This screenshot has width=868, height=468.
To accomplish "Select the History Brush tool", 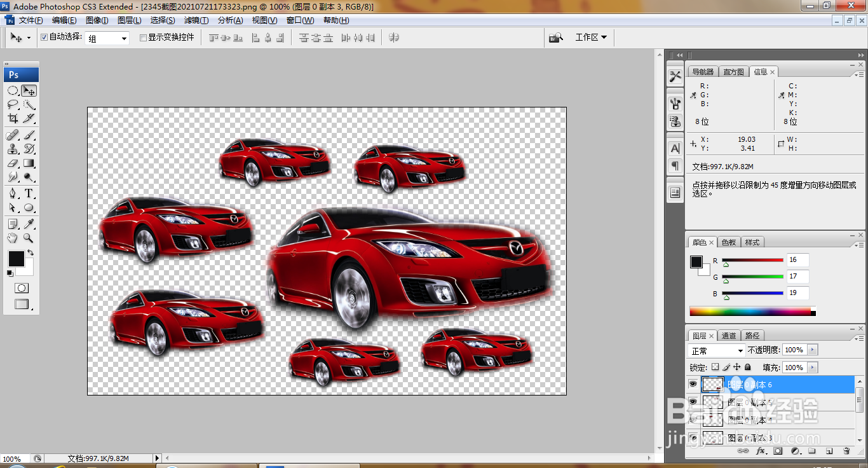I will coord(29,149).
